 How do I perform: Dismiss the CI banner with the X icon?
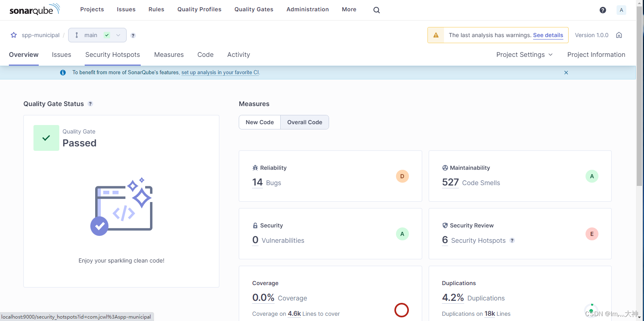tap(566, 73)
